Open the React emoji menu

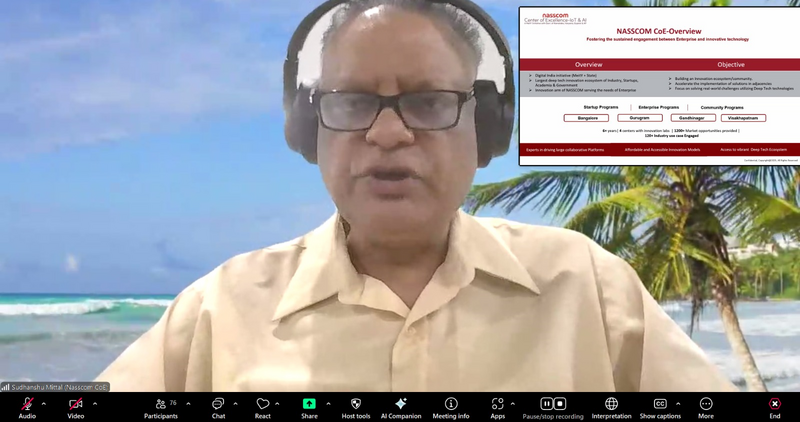click(263, 406)
